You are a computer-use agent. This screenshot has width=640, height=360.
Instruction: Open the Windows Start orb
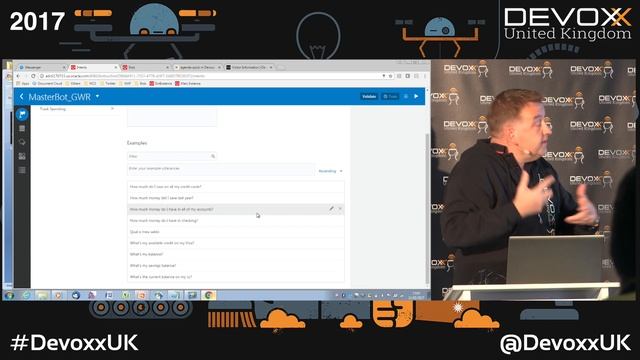click(x=9, y=295)
